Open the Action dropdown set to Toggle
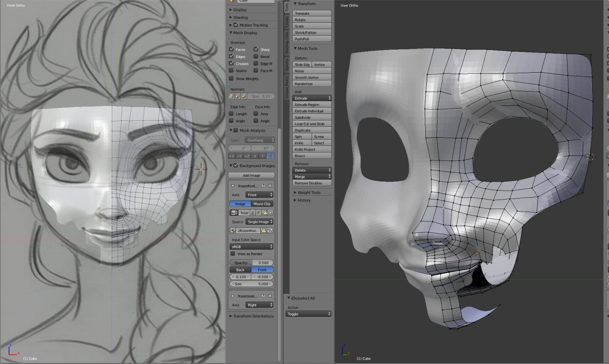609x364 pixels. click(x=308, y=314)
